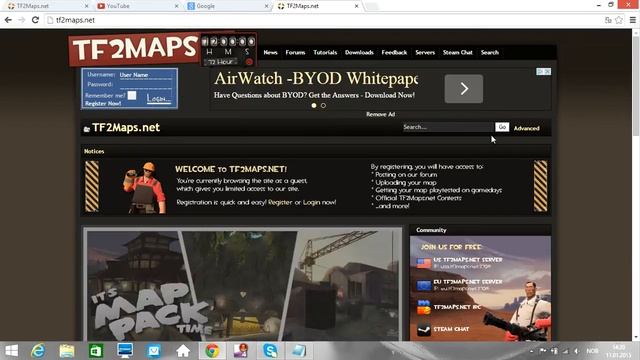Click the site Search... field
This screenshot has height=360, width=640.
click(x=448, y=127)
